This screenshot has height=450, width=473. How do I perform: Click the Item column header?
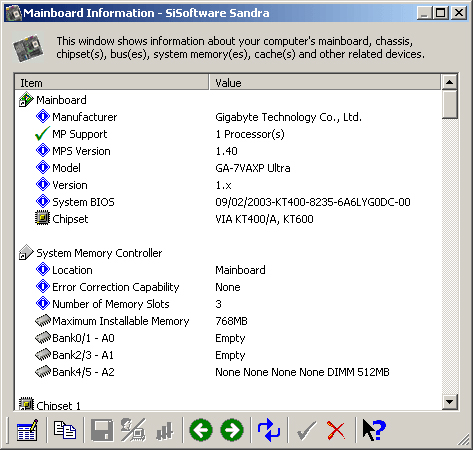click(x=112, y=83)
